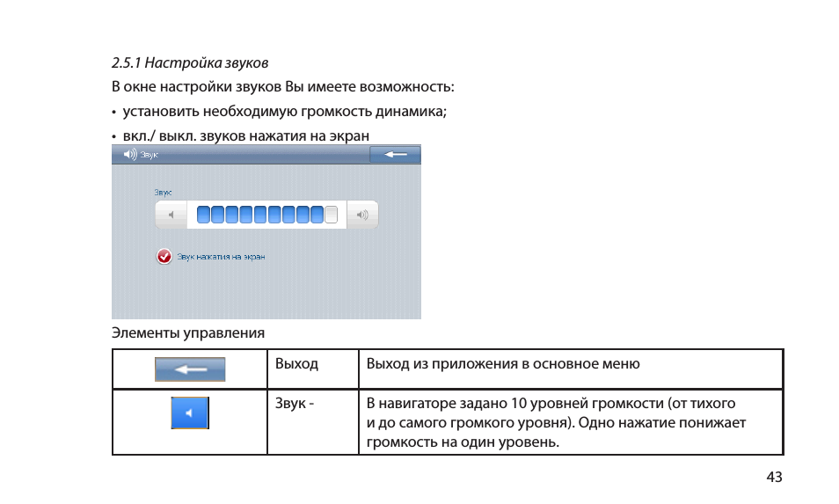The image size is (839, 504).
Task: Click the last filled blue volume segment
Action: click(317, 215)
